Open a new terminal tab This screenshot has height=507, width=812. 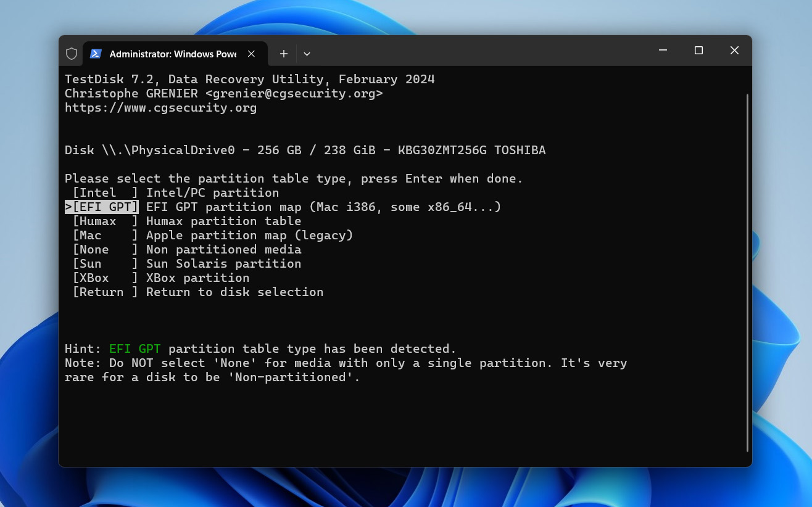coord(284,54)
